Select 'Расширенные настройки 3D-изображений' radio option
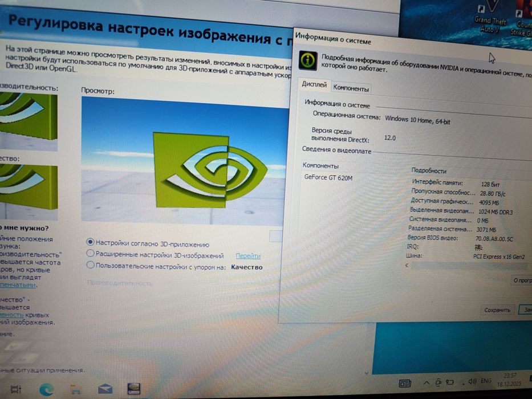This screenshot has width=532, height=399. 90,253
